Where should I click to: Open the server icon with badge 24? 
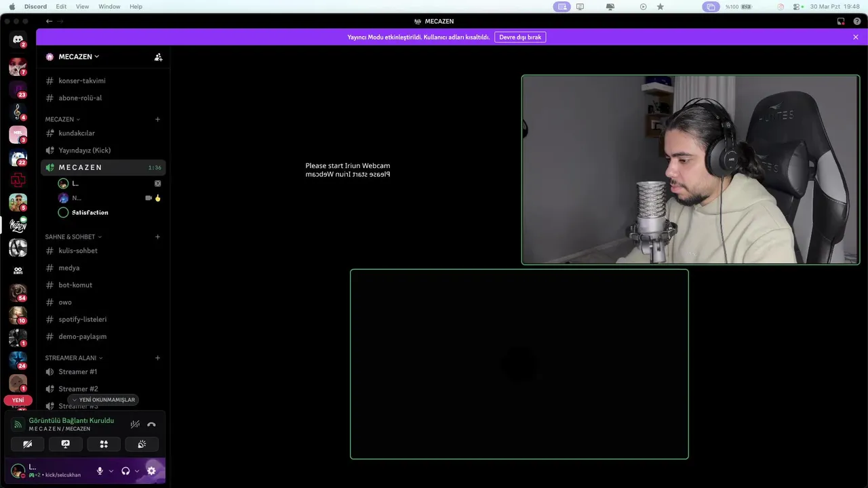18,361
